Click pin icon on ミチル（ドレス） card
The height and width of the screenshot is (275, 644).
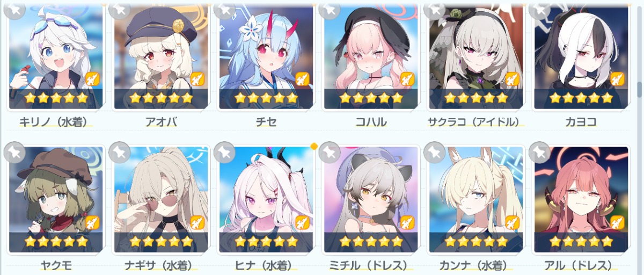click(x=330, y=153)
